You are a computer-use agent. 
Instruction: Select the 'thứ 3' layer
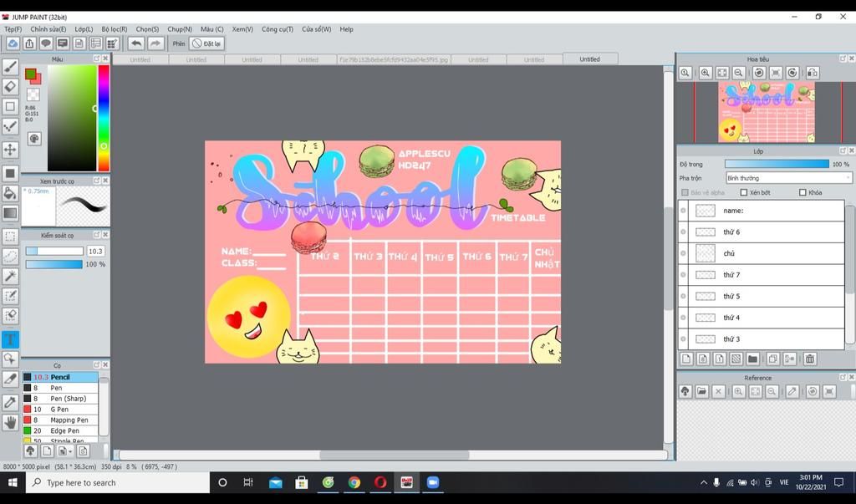761,339
